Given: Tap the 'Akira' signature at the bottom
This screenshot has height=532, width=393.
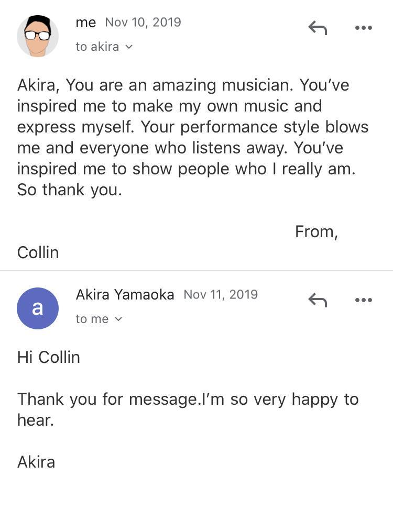Looking at the screenshot, I should (36, 462).
